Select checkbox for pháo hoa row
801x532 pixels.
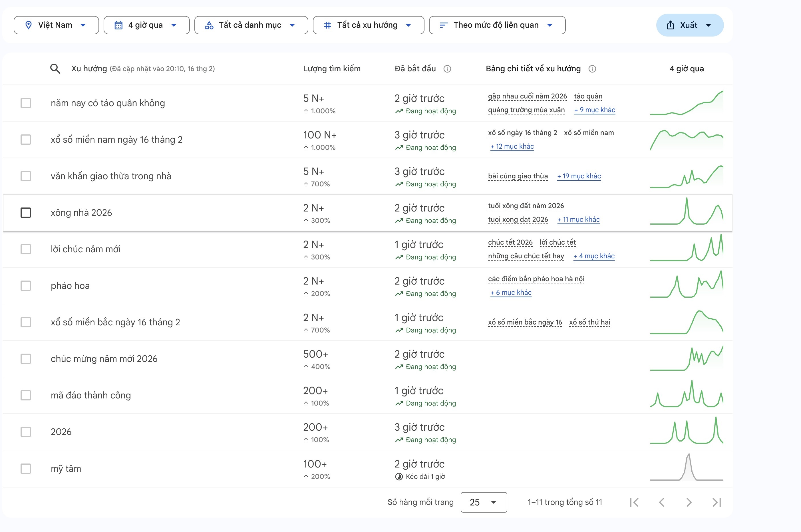pyautogui.click(x=26, y=286)
